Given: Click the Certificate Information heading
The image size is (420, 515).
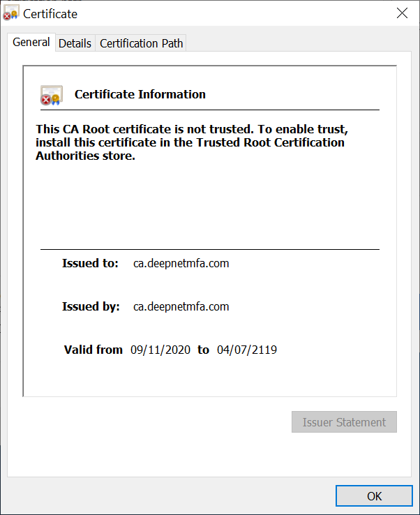Looking at the screenshot, I should click(x=140, y=94).
